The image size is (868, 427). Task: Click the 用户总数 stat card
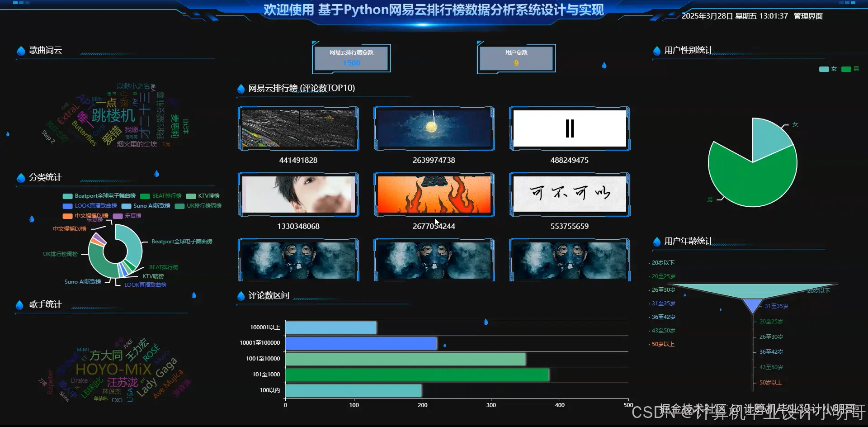[516, 58]
